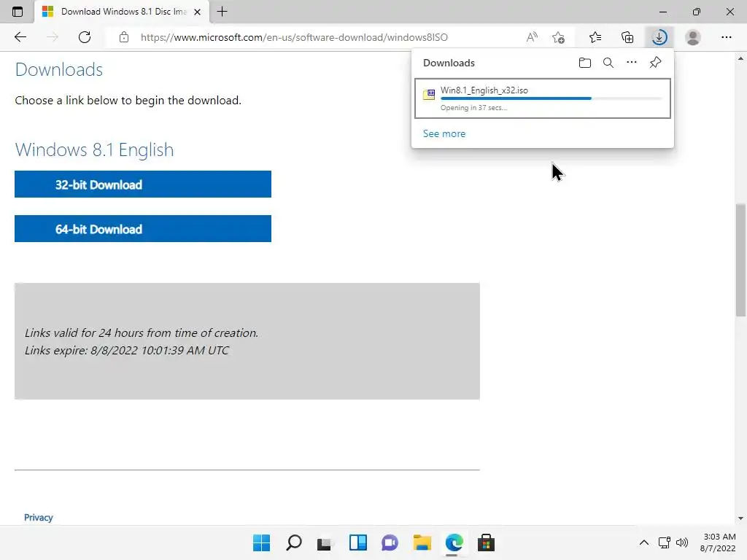Click the Windows 8.1 English heading

94,150
